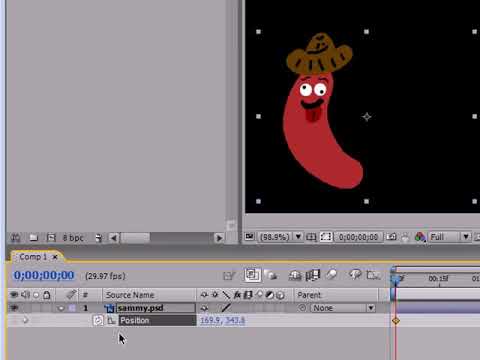
Task: Click the Project panel scroll left arrow
Action: pos(114,238)
